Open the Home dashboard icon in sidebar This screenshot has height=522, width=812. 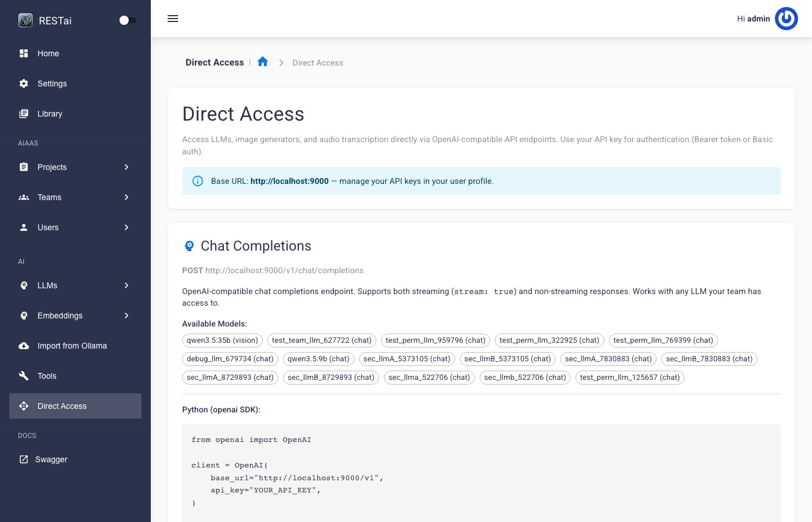click(x=24, y=53)
